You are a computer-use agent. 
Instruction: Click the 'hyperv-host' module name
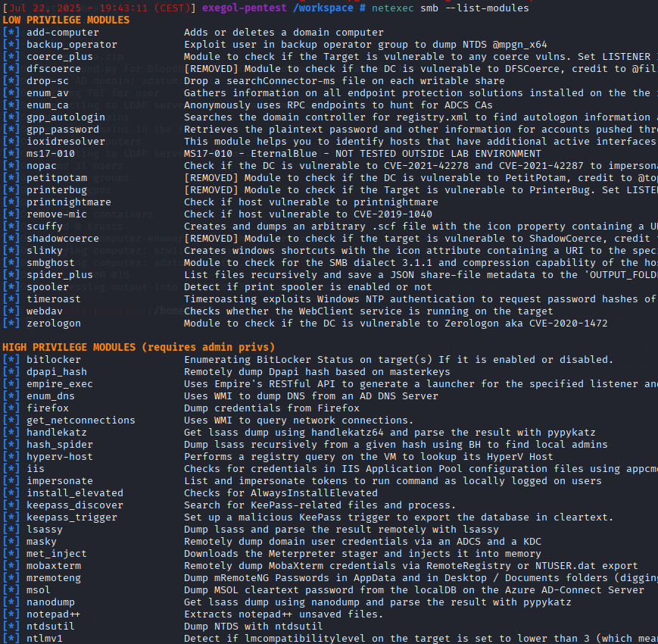pyautogui.click(x=60, y=457)
